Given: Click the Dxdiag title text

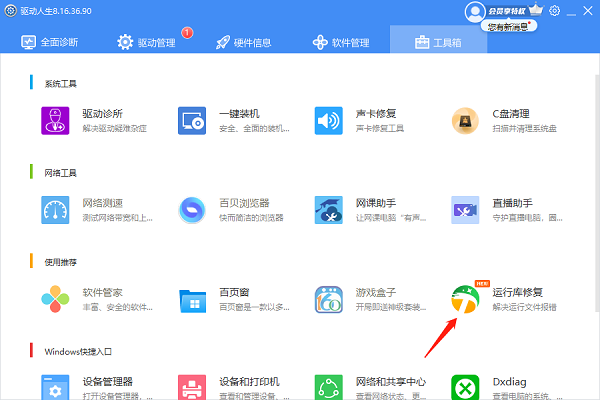Looking at the screenshot, I should (x=509, y=382).
